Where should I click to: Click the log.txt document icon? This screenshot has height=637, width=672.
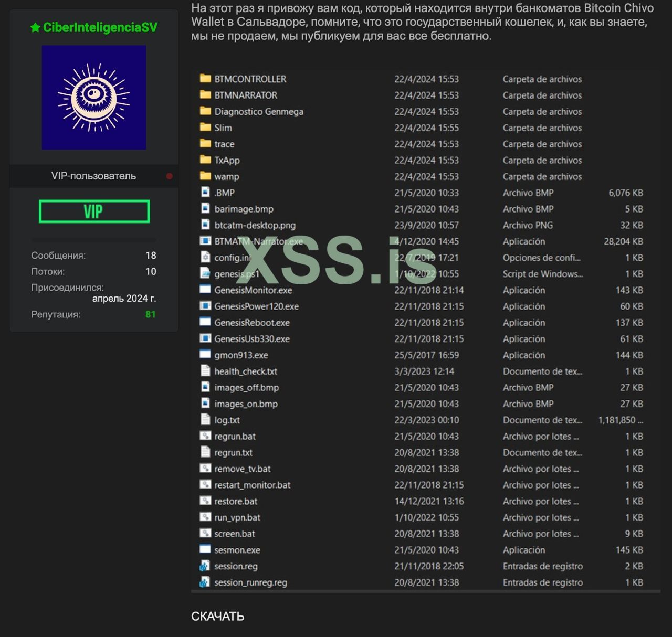coord(205,420)
